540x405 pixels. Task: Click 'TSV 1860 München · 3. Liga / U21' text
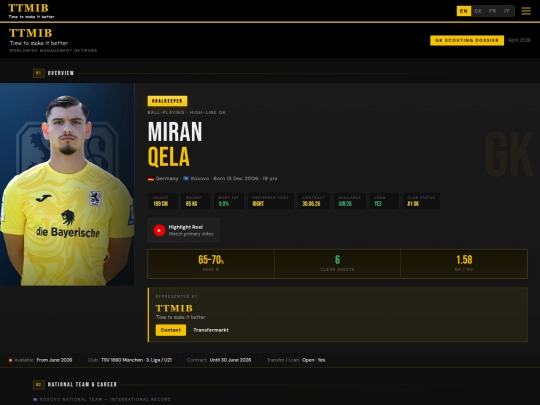136,360
